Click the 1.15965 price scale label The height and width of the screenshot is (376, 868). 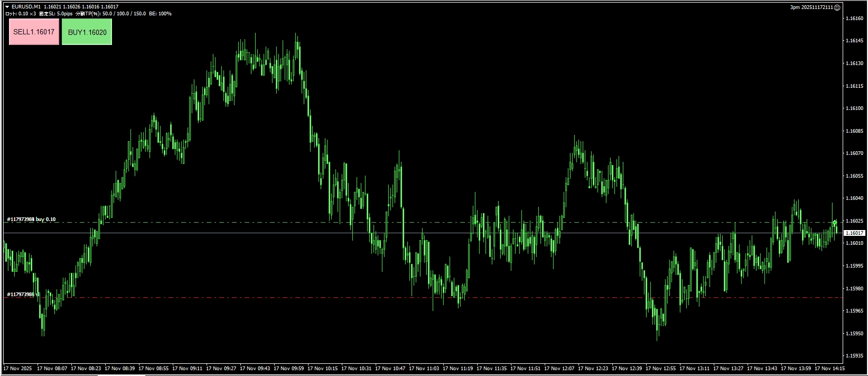855,311
